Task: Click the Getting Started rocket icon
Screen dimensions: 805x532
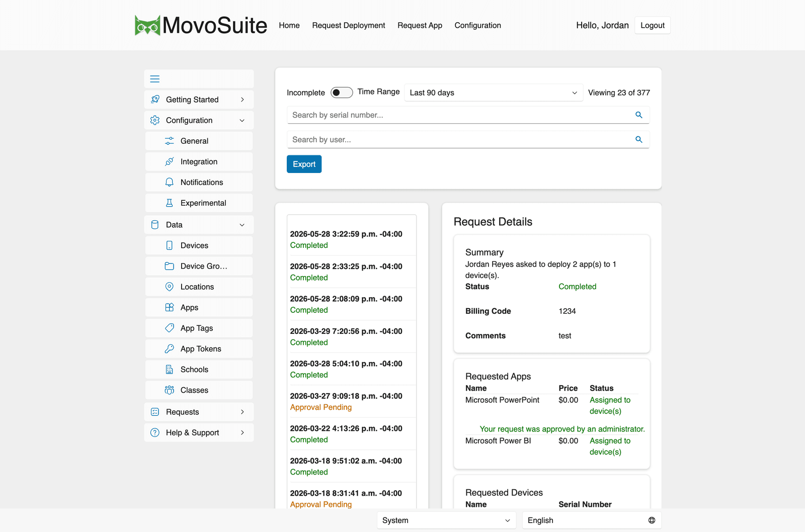Action: tap(155, 100)
